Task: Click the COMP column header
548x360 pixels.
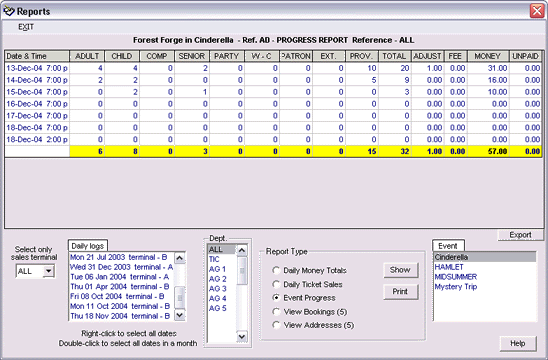Action: [157, 56]
